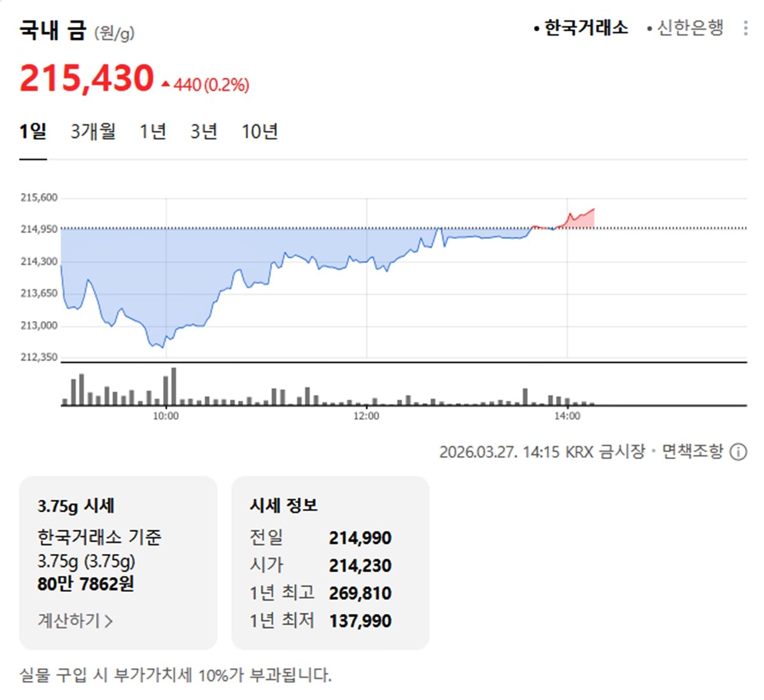Click the 1년 최고 value 269,810
The height and width of the screenshot is (700, 764).
click(x=360, y=593)
